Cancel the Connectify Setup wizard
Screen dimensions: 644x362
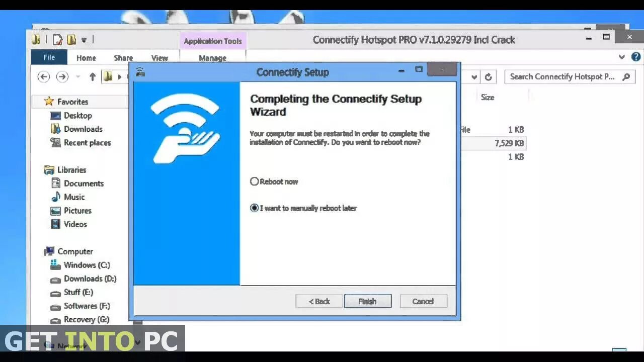pyautogui.click(x=423, y=301)
